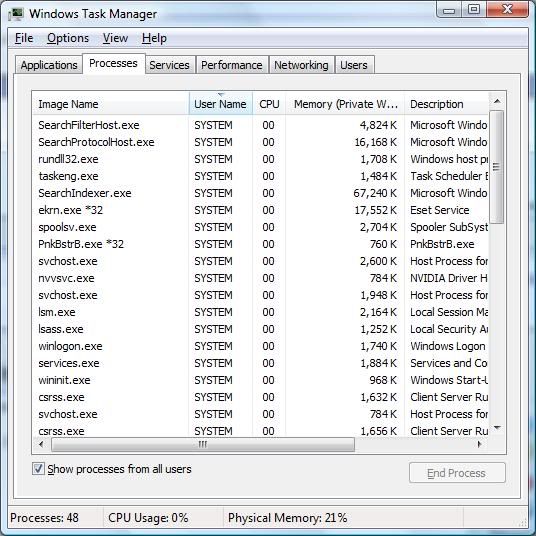The width and height of the screenshot is (536, 536).
Task: Sort by Image Name column header
Action: click(x=111, y=104)
